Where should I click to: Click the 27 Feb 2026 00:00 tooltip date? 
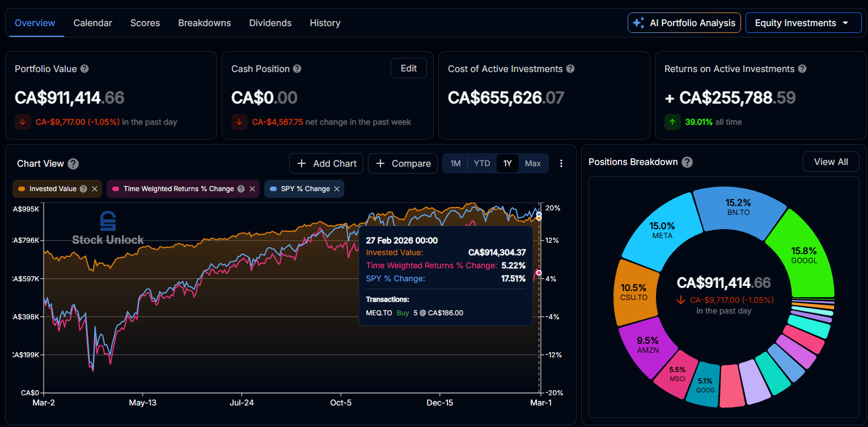pos(402,240)
